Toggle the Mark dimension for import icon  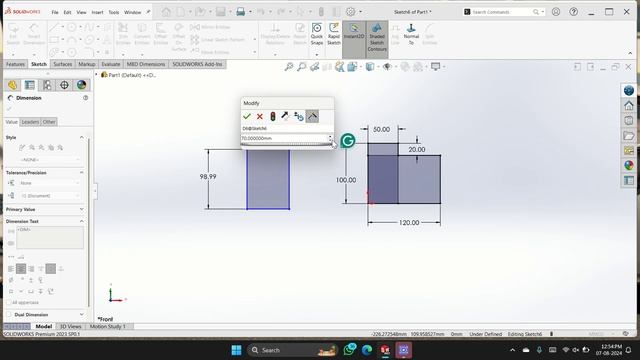coord(312,117)
